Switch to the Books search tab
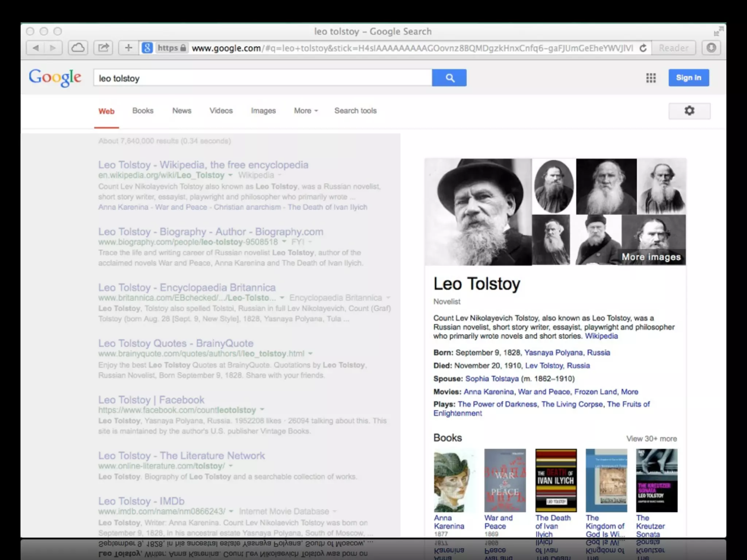The width and height of the screenshot is (747, 560). 143,111
